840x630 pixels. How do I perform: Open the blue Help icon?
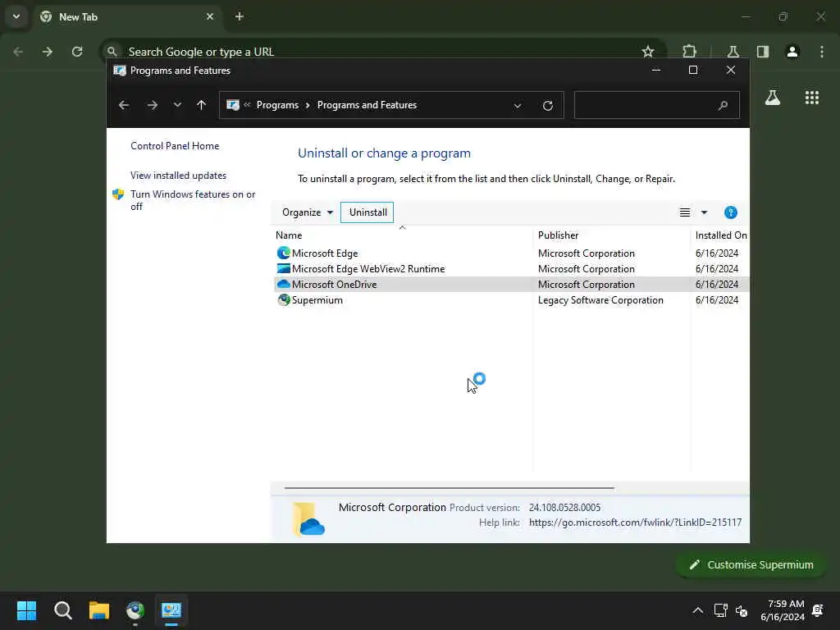[x=731, y=212]
